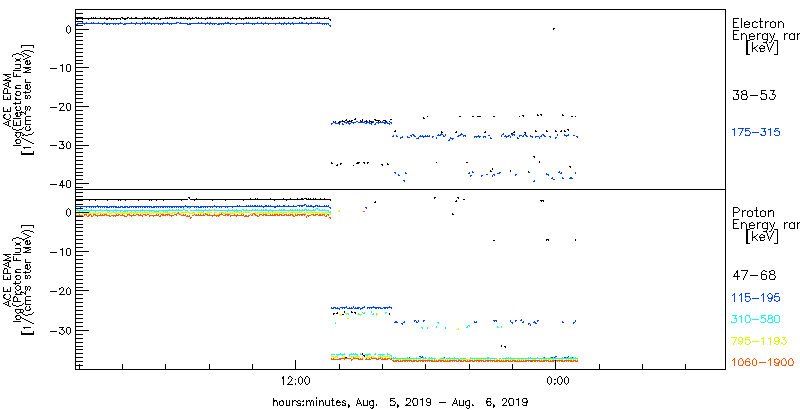Click the 47-68 proton energy legend label

(754, 276)
